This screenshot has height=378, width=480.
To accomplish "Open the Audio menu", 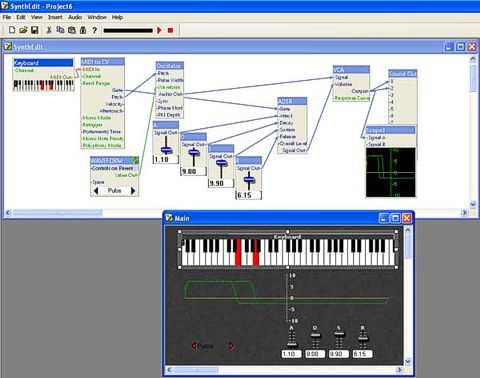I will [75, 17].
